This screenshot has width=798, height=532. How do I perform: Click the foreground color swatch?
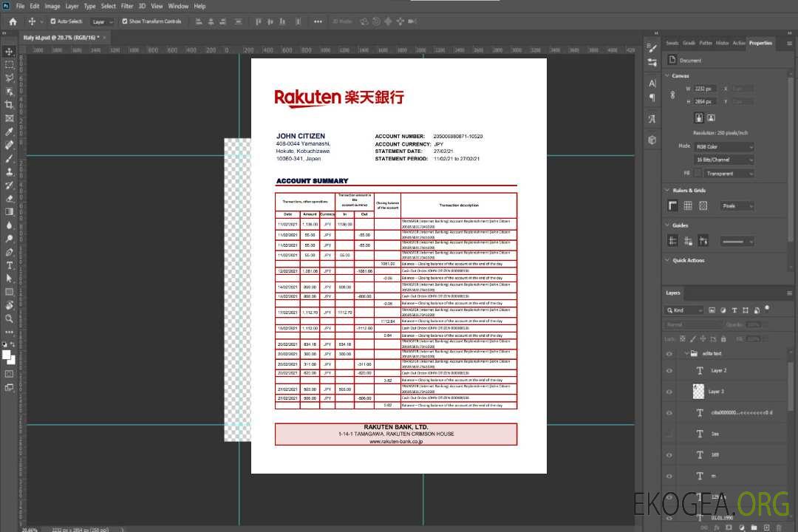(7, 355)
